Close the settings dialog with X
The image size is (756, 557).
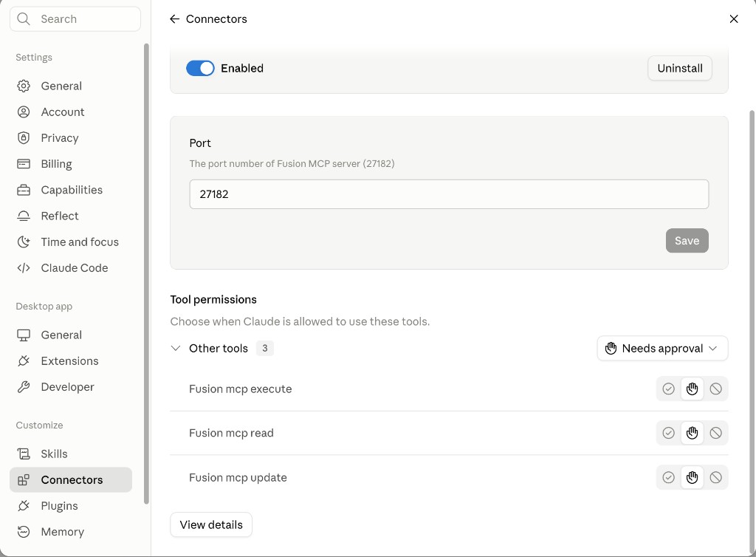(x=734, y=18)
